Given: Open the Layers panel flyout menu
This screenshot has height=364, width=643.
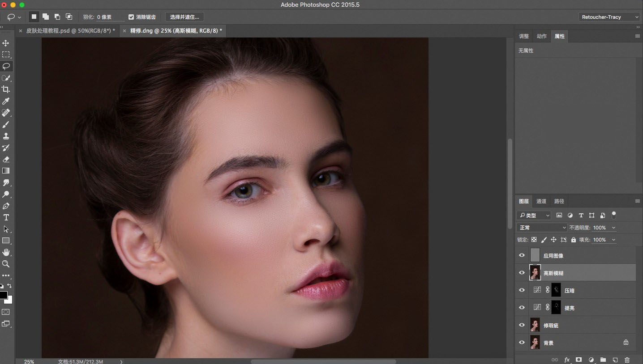Looking at the screenshot, I should (638, 201).
